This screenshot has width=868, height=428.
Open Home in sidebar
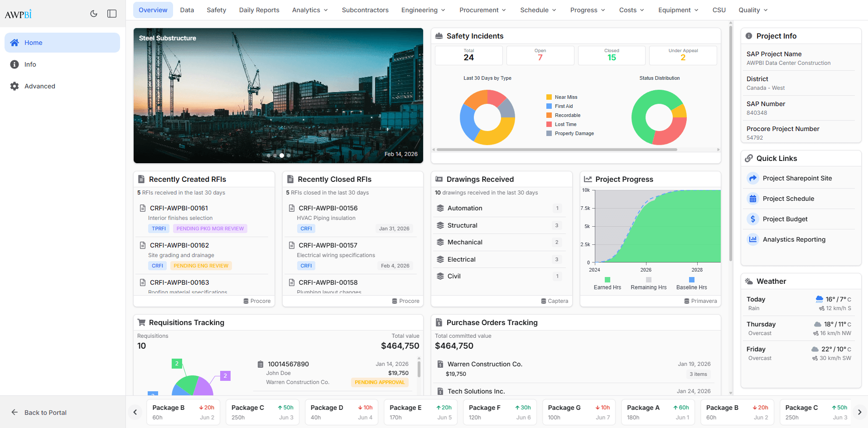click(62, 43)
